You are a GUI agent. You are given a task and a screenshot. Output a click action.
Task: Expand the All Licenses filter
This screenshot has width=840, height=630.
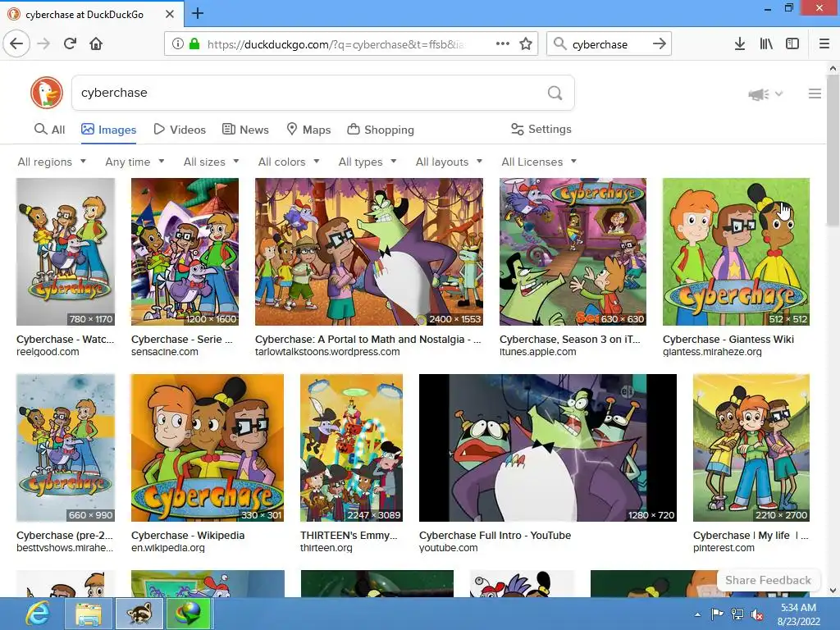[x=539, y=162]
